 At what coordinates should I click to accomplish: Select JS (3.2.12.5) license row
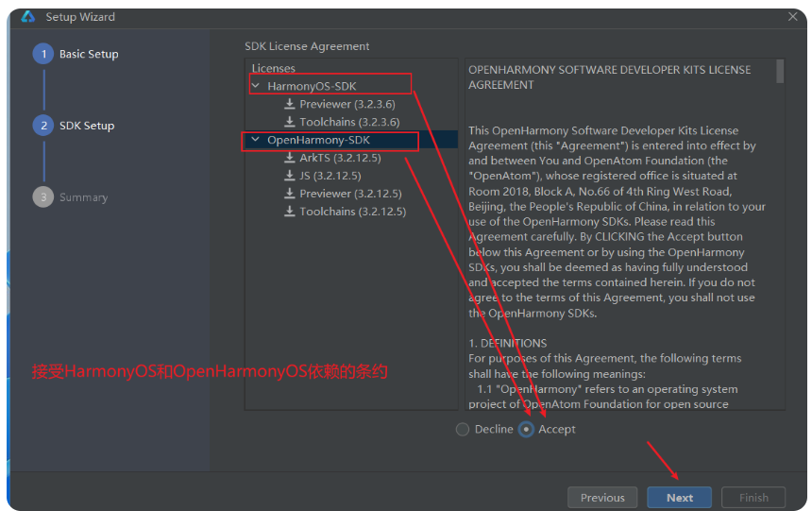point(351,176)
